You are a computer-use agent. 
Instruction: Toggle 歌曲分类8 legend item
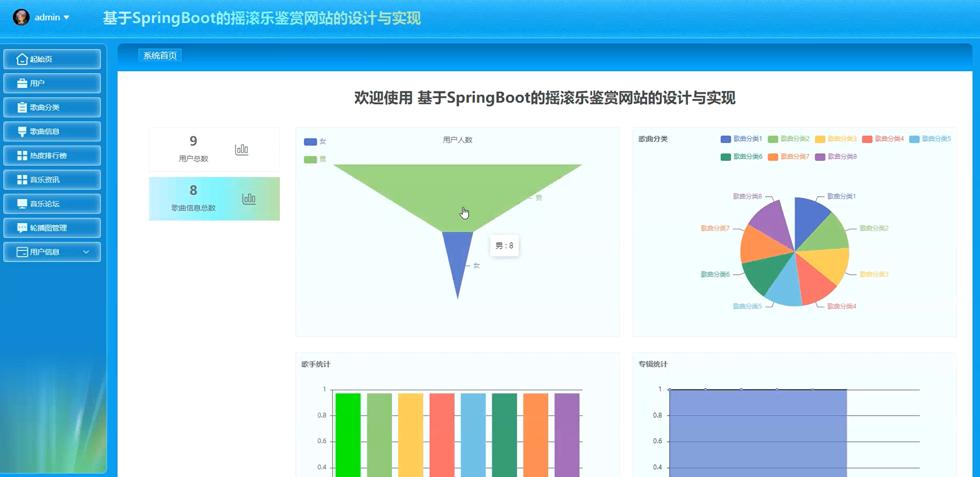click(836, 156)
